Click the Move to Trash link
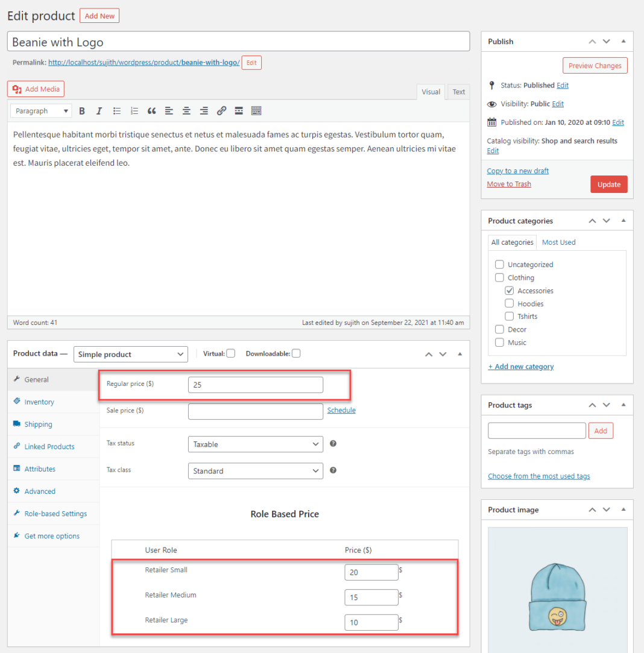Image resolution: width=644 pixels, height=653 pixels. (509, 184)
